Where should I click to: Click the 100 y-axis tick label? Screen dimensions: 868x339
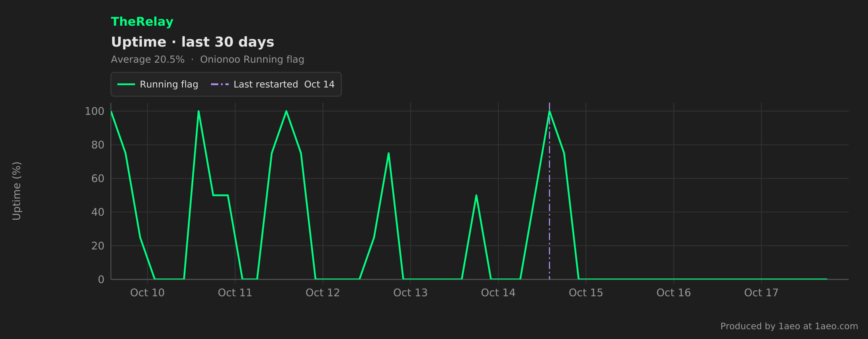click(x=94, y=111)
